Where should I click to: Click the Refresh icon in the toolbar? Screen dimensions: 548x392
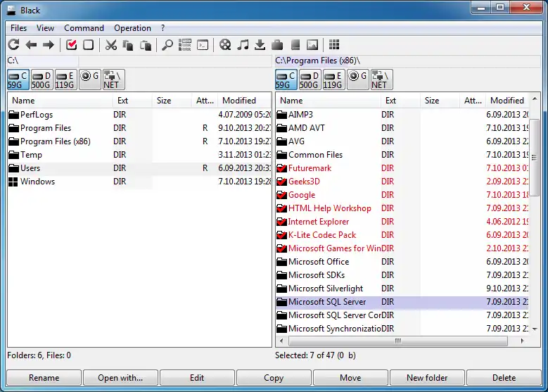[x=13, y=45]
